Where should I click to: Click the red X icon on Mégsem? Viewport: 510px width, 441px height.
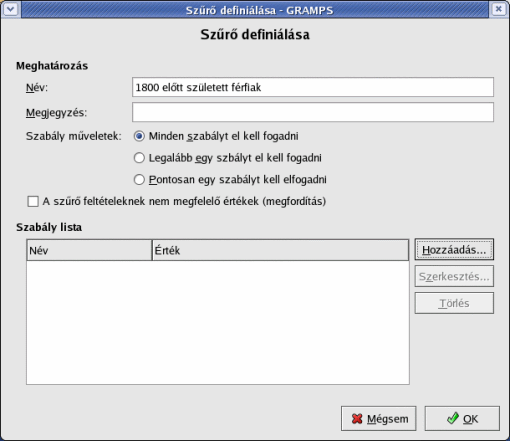pyautogui.click(x=357, y=419)
